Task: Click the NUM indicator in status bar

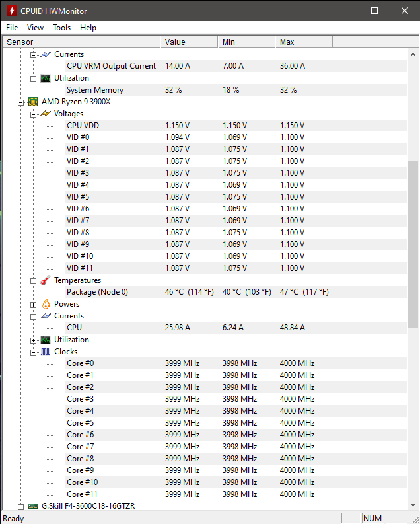Action: tap(372, 519)
